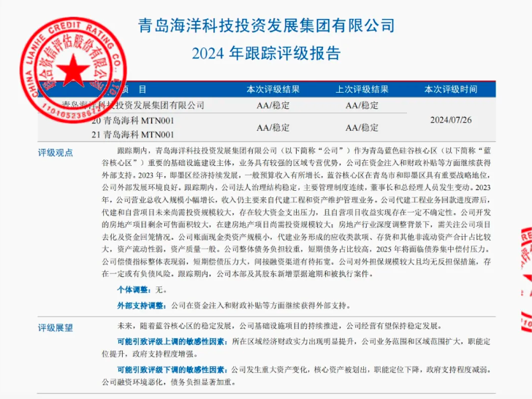
Task: Click the 上次评级结果 column header
Action: [362, 90]
